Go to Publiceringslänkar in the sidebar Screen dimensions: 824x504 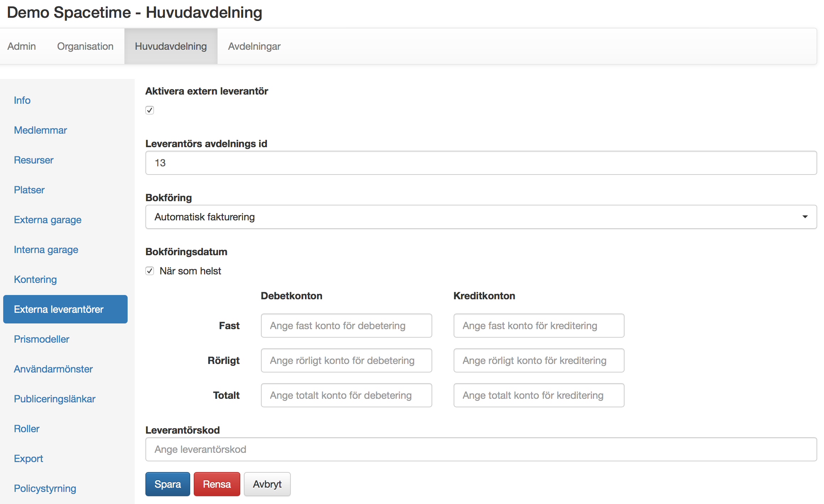click(55, 399)
